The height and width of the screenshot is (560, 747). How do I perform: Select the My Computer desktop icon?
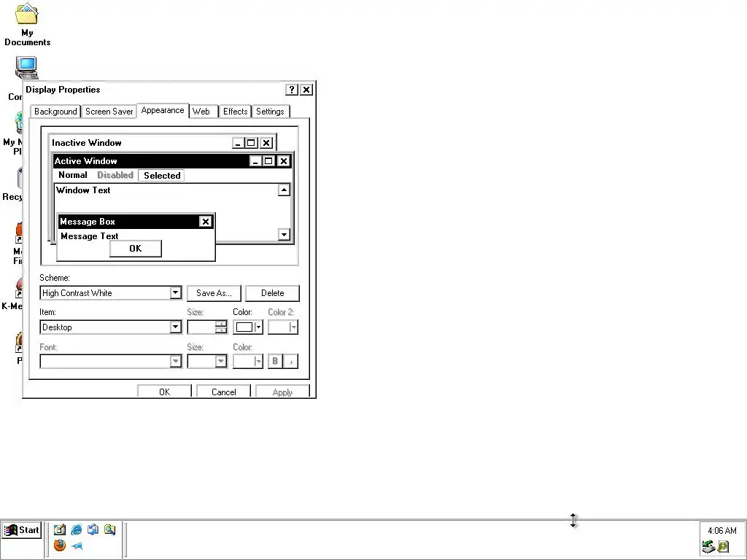click(26, 68)
